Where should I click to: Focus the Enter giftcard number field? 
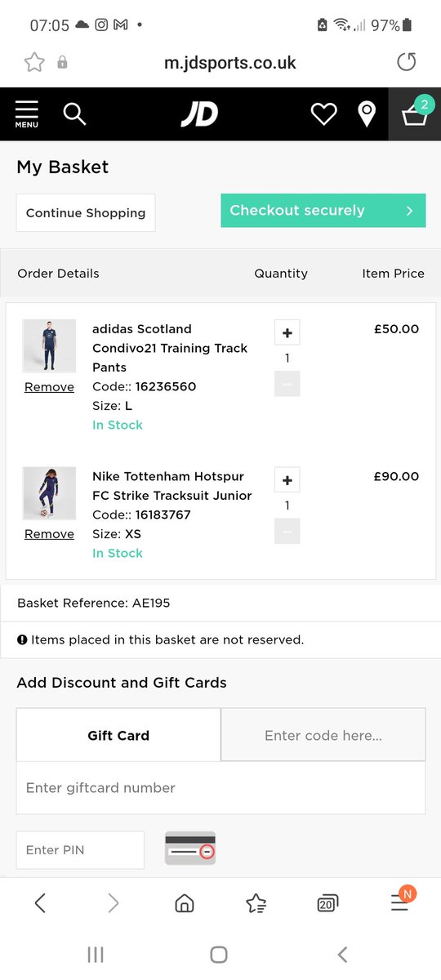click(x=220, y=788)
